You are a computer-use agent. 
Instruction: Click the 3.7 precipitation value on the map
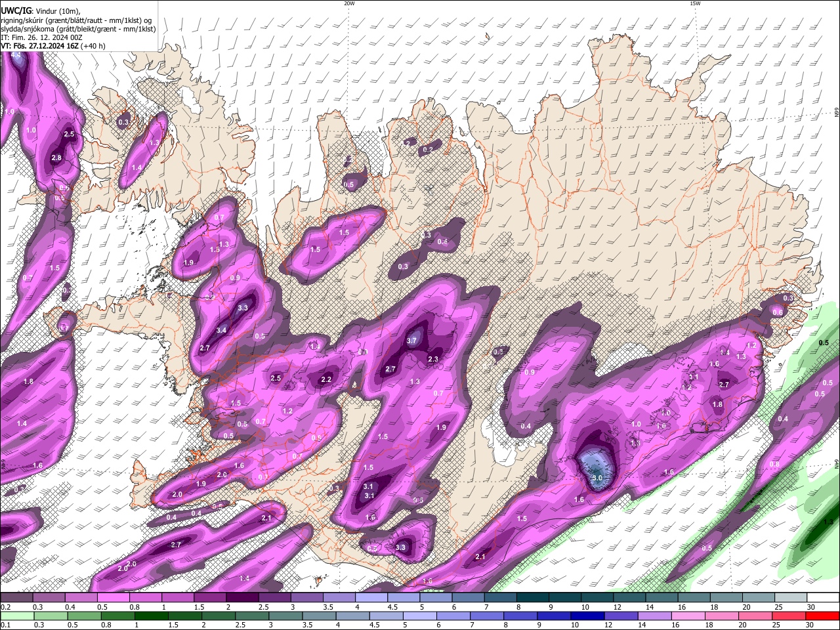pyautogui.click(x=412, y=341)
